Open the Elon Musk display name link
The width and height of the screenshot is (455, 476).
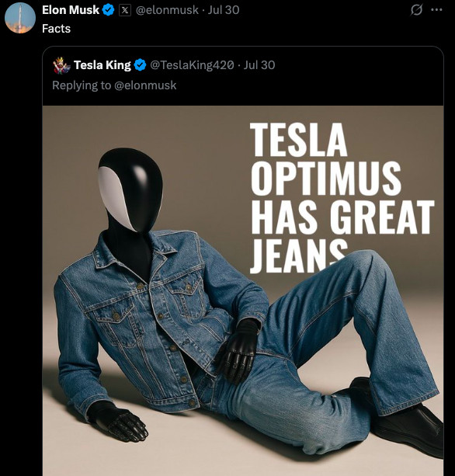71,10
